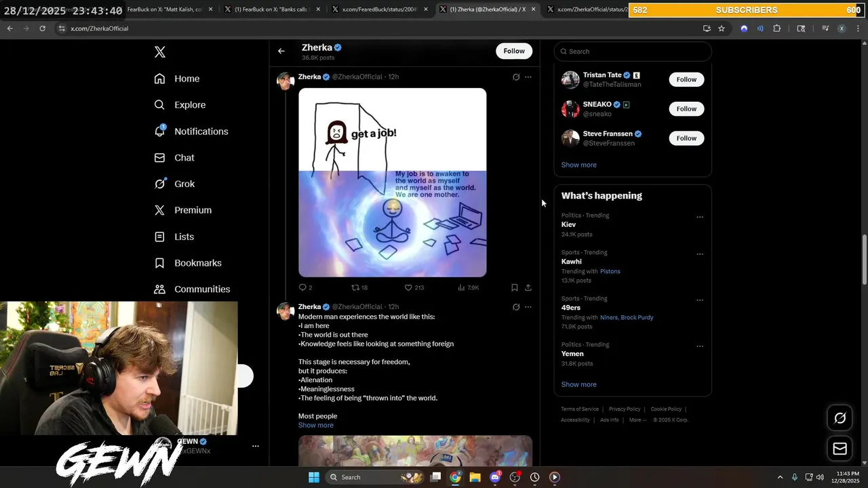This screenshot has height=488, width=868.
Task: Open taskbar clock showing 11:43 PM
Action: click(844, 477)
